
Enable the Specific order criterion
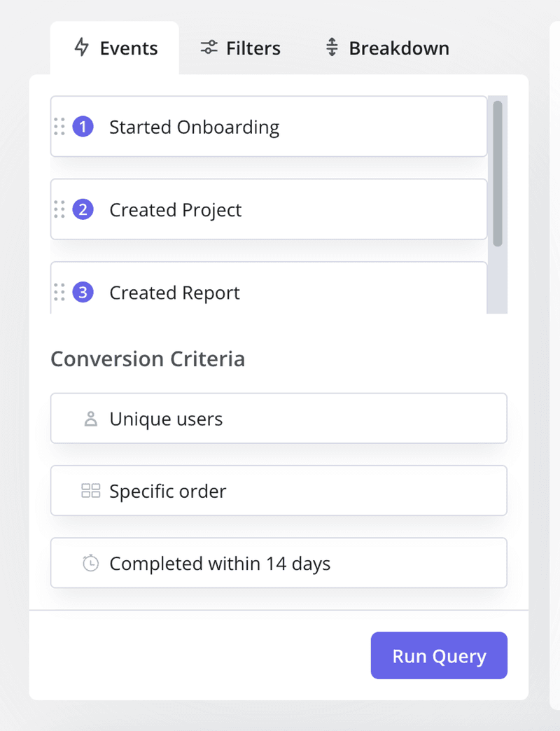coord(279,490)
